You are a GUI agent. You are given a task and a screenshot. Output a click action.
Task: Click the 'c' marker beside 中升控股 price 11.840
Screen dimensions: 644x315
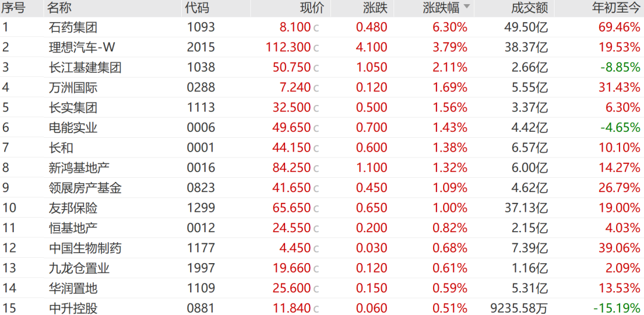pyautogui.click(x=316, y=309)
